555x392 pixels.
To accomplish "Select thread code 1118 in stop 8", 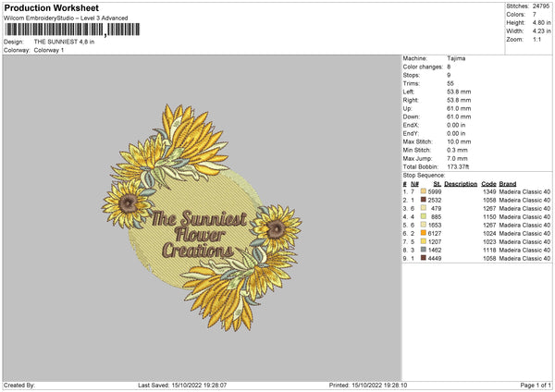I will click(x=489, y=251).
